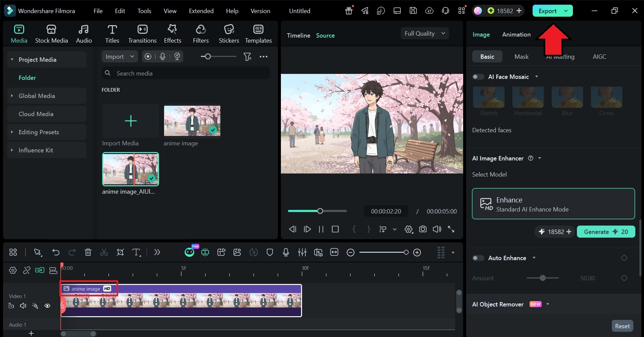This screenshot has width=644, height=337.
Task: Select the anime image_AIUI thumbnail
Action: tap(131, 169)
